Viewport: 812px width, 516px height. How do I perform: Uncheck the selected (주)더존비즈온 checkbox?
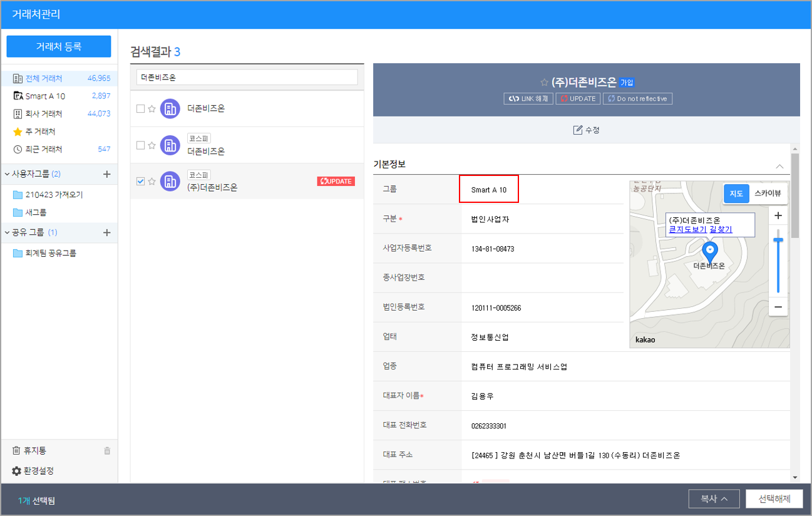pos(141,182)
